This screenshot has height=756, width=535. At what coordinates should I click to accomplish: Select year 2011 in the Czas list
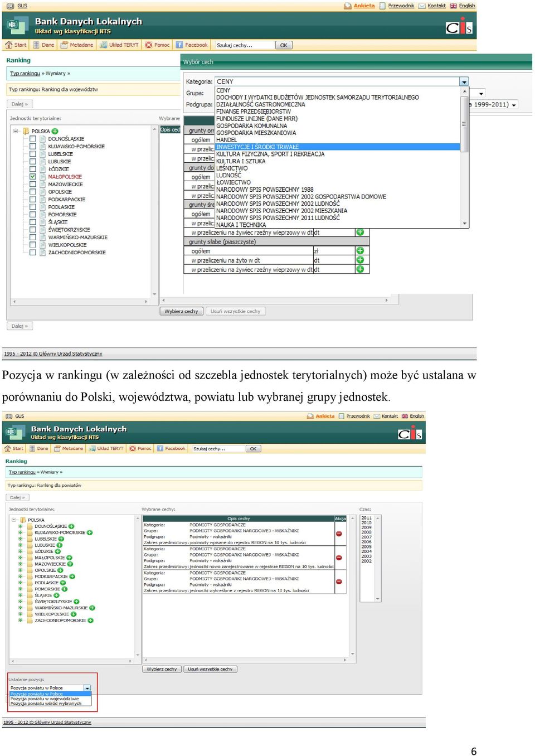[366, 518]
